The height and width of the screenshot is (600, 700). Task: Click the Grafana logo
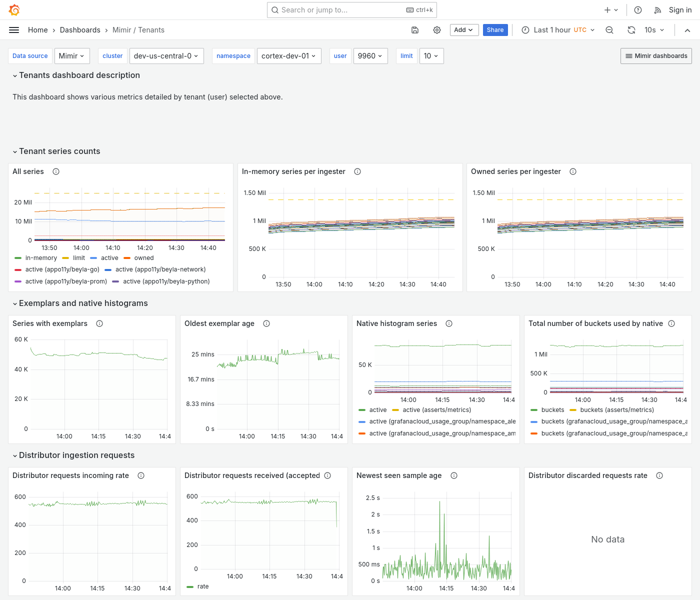pos(14,9)
